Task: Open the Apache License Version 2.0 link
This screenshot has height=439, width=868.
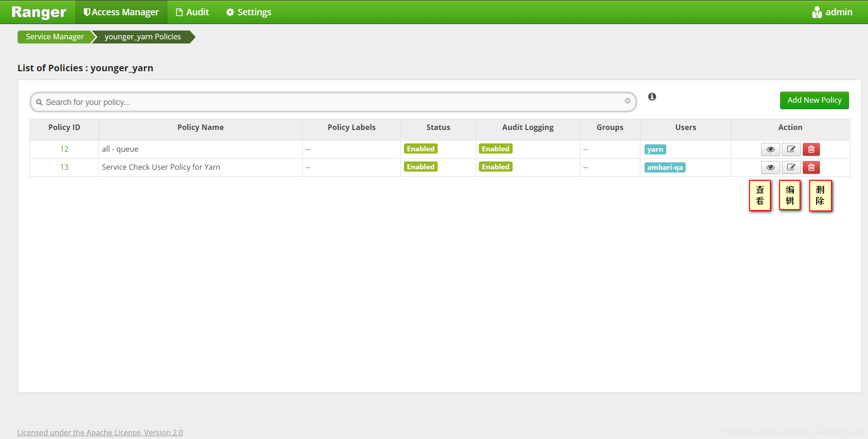Action: click(100, 432)
